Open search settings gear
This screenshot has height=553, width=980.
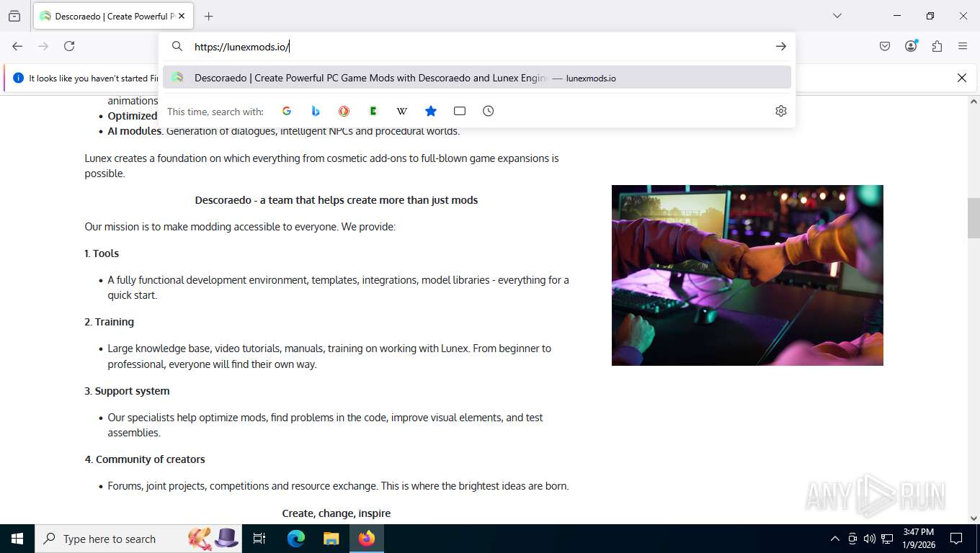(780, 111)
